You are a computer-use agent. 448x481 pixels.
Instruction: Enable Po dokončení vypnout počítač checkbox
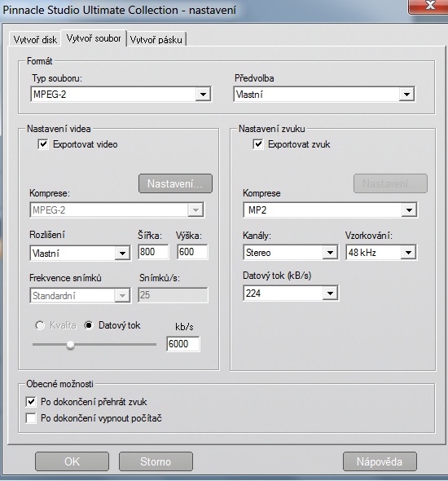pyautogui.click(x=31, y=418)
